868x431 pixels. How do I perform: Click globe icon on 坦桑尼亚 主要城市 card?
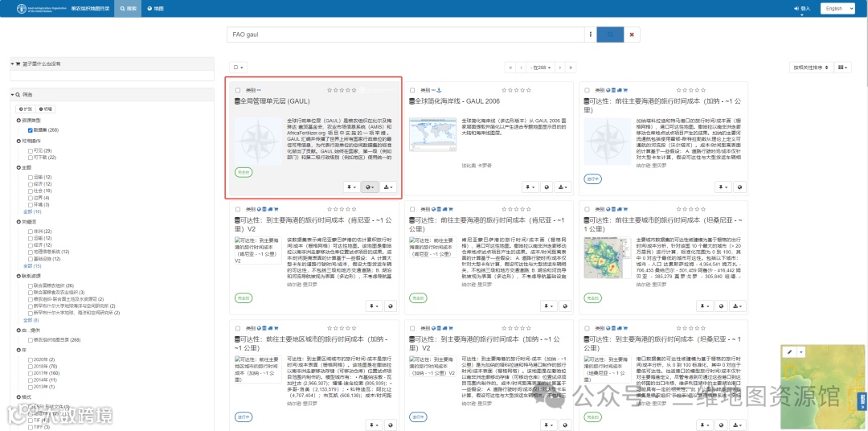coord(721,306)
